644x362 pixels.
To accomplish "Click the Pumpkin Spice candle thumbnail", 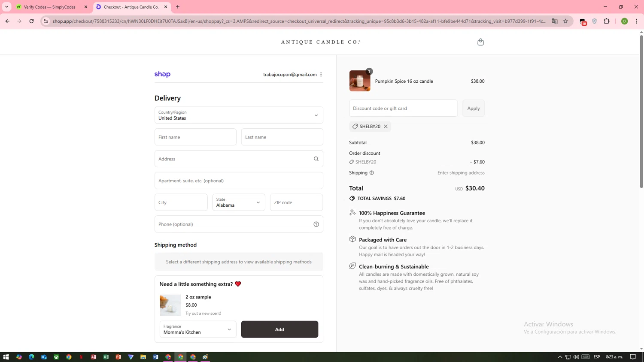I will [360, 81].
